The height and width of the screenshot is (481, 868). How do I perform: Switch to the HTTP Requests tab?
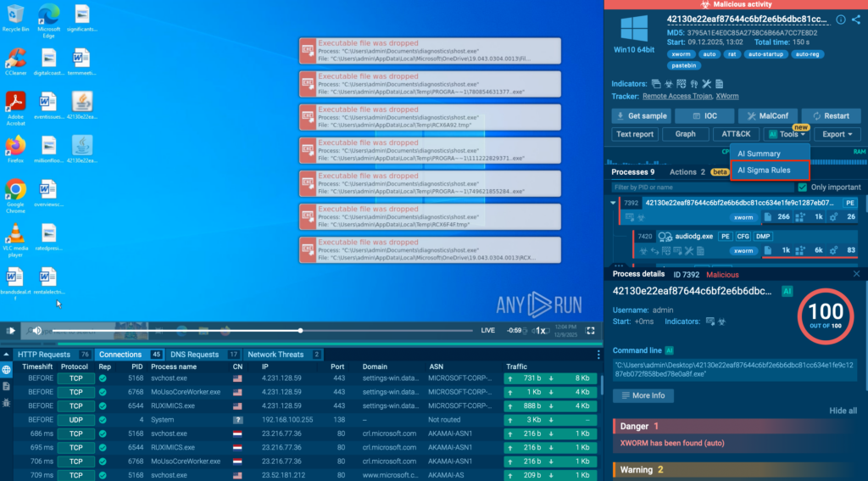point(53,355)
